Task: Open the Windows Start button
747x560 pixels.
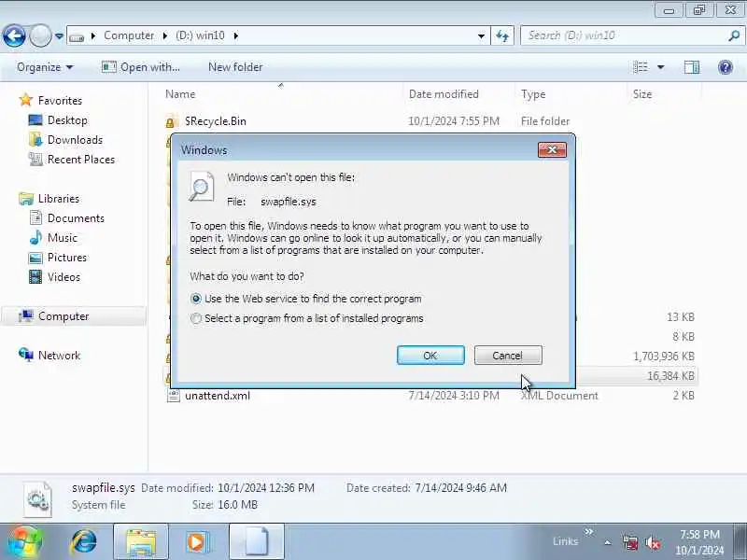Action: pyautogui.click(x=24, y=541)
